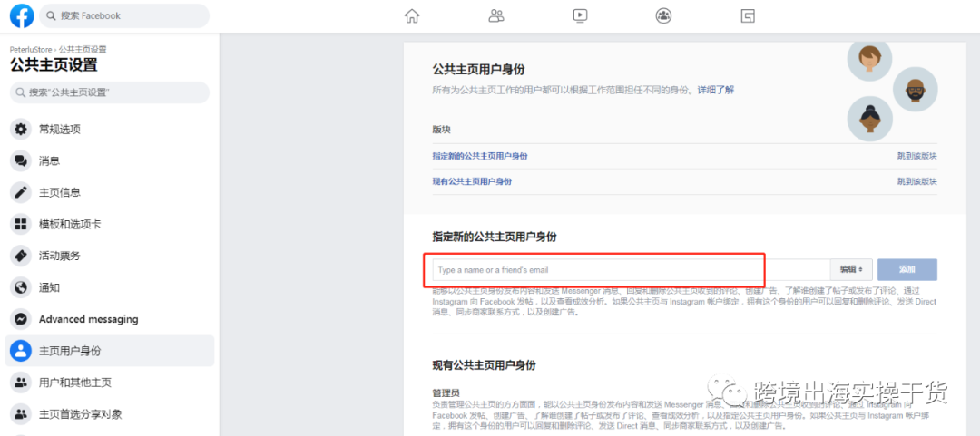
Task: Click the people icon beside 主页首选分享对象
Action: pos(21,413)
